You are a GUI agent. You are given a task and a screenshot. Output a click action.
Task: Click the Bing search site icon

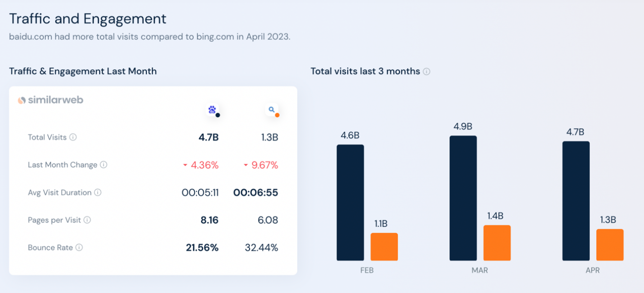point(272,109)
